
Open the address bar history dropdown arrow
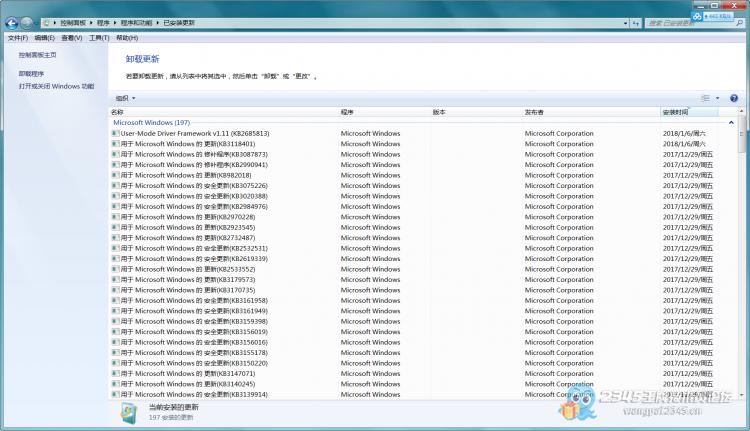(625, 23)
